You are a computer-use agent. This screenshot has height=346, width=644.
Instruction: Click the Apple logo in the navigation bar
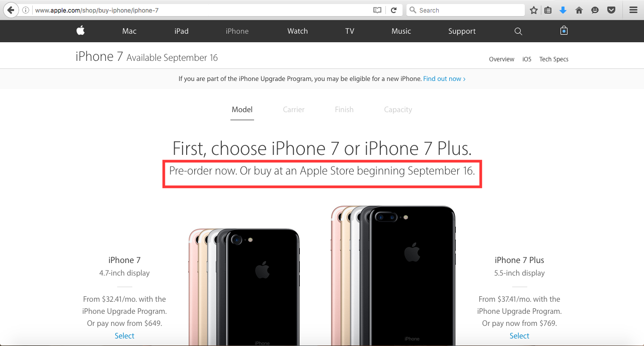pyautogui.click(x=80, y=31)
